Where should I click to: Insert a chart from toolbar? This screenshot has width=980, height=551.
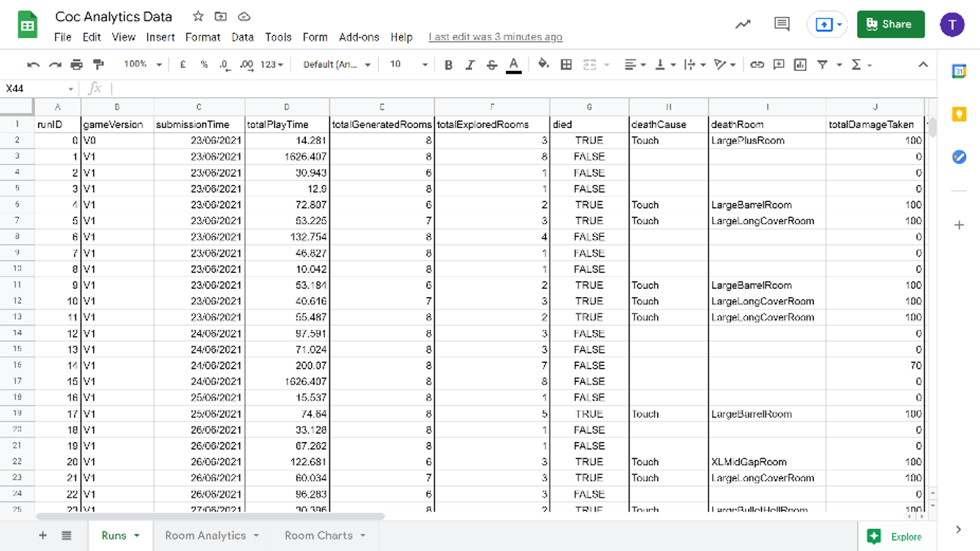(x=800, y=64)
